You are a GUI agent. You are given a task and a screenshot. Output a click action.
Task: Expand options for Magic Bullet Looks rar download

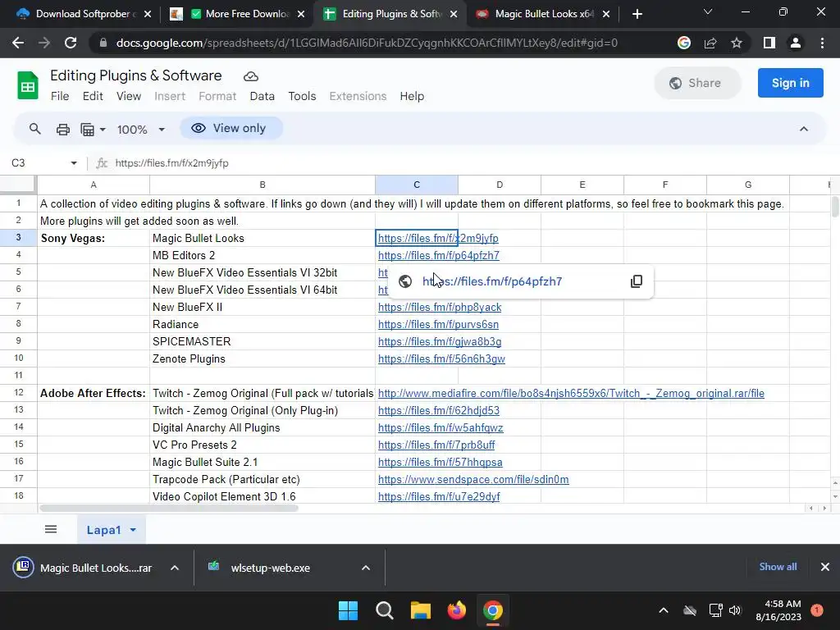point(175,568)
